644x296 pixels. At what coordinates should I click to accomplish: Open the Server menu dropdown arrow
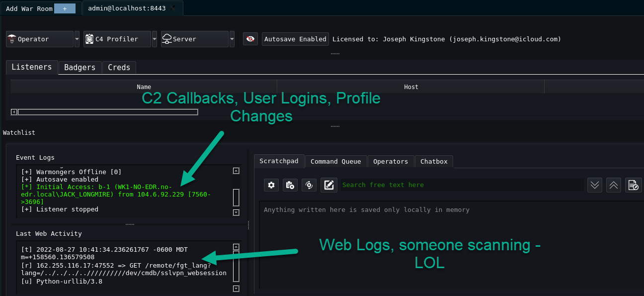pyautogui.click(x=232, y=39)
